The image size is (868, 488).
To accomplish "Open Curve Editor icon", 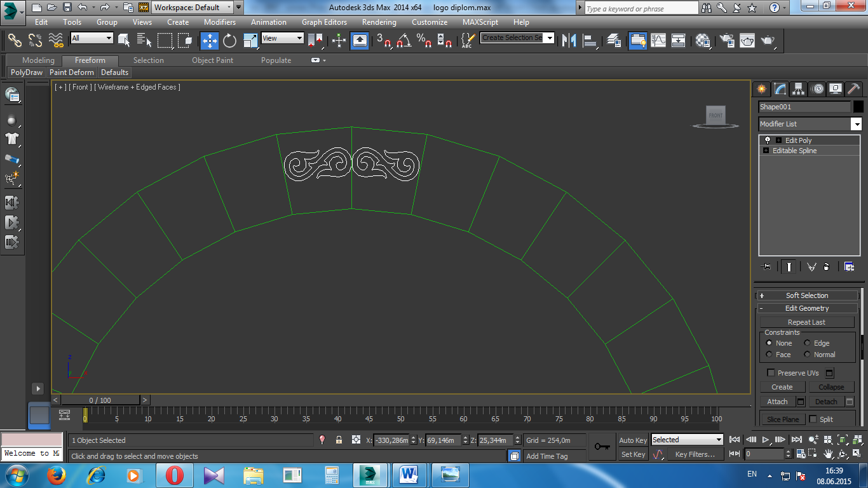I will coord(658,40).
